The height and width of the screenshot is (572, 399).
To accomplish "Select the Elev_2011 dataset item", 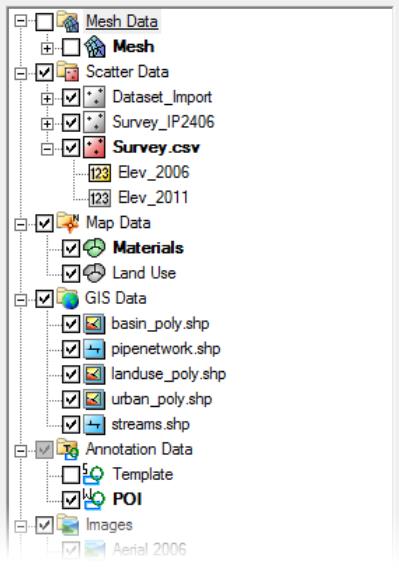I will pos(153,198).
